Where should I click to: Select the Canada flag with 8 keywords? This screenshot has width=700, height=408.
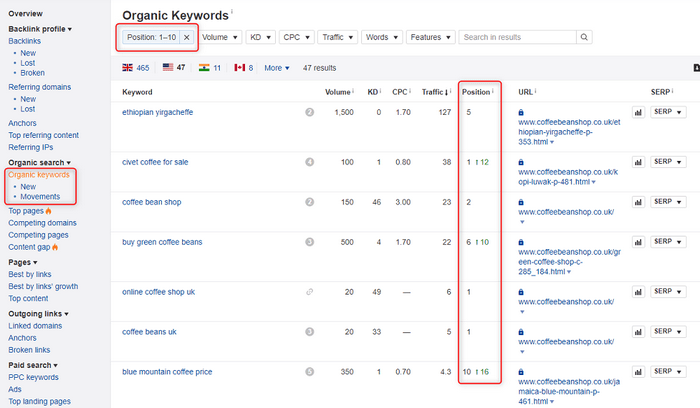pos(244,68)
